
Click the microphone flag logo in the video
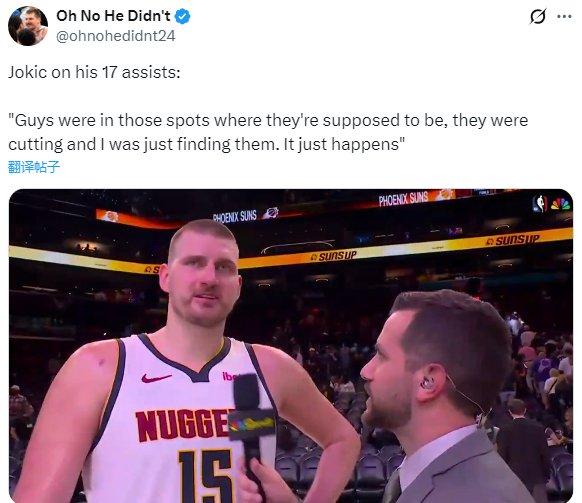coord(252,424)
